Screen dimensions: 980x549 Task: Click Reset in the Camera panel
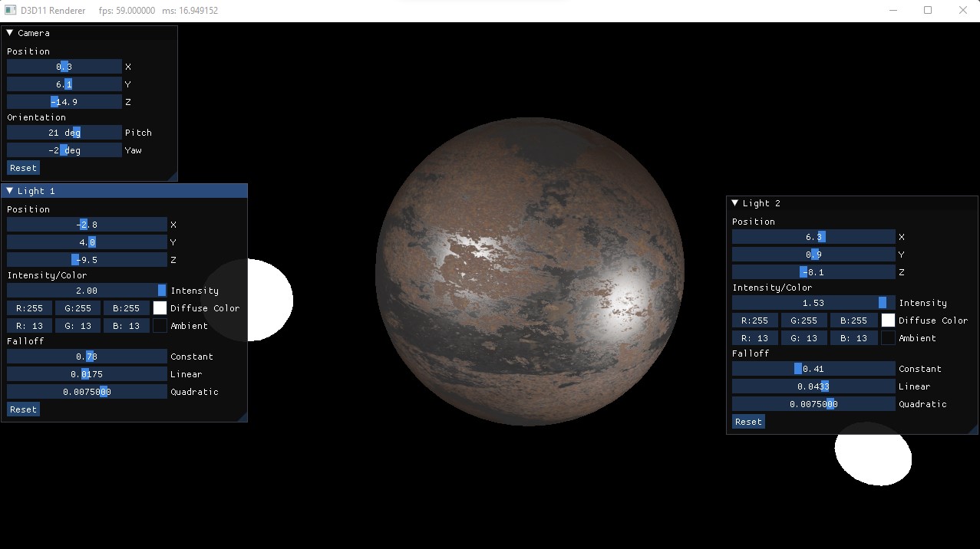[23, 167]
